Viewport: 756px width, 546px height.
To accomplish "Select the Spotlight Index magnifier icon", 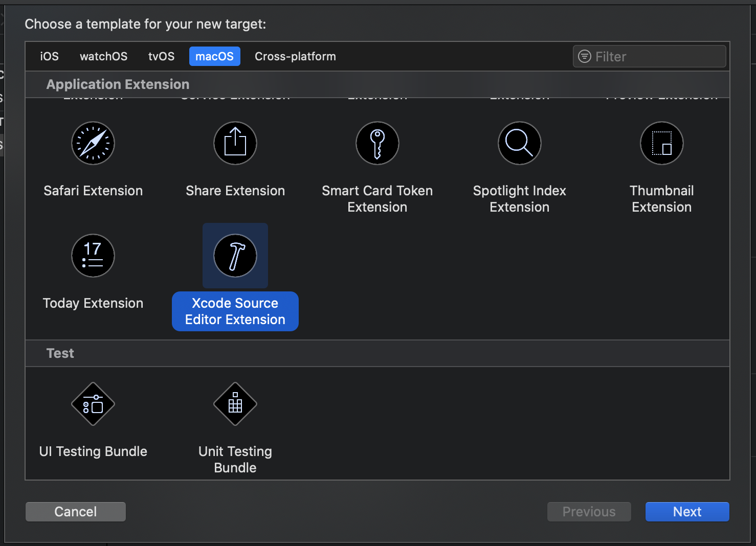I will pyautogui.click(x=520, y=143).
